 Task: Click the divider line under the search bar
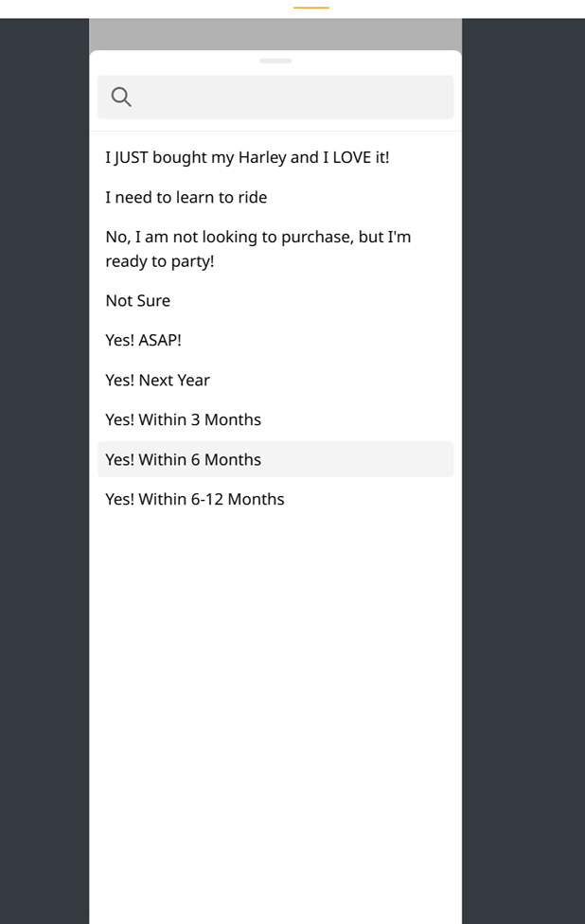[275, 131]
